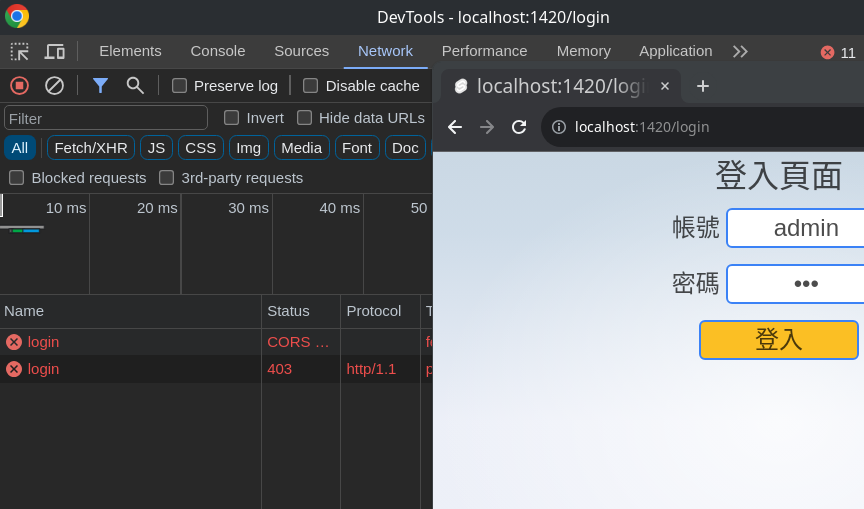This screenshot has height=509, width=864.
Task: Clear the network log
Action: pyautogui.click(x=54, y=85)
